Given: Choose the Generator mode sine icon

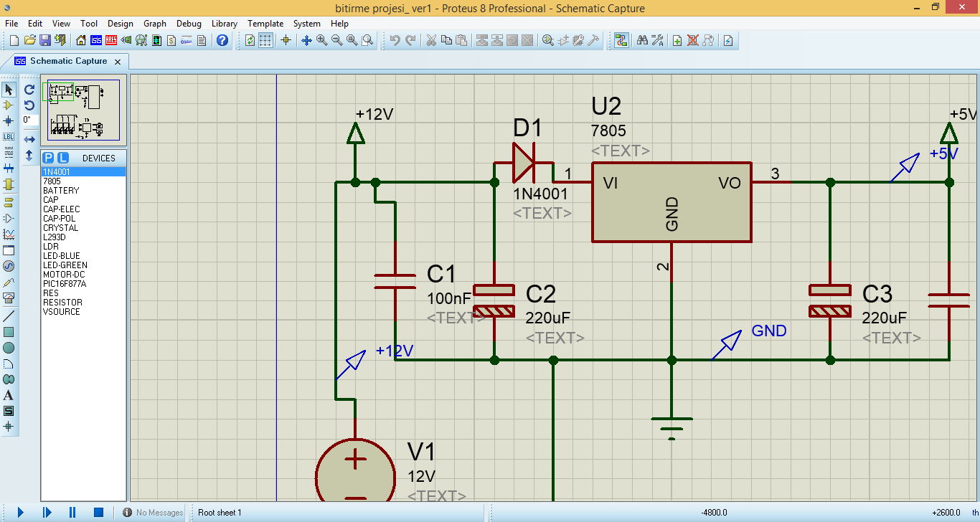Looking at the screenshot, I should [9, 266].
